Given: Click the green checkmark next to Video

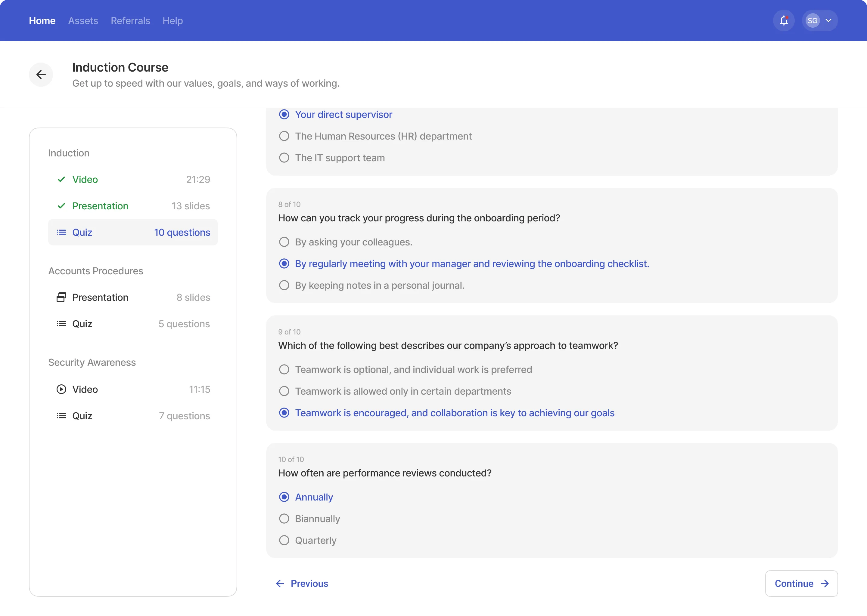Looking at the screenshot, I should pos(61,179).
